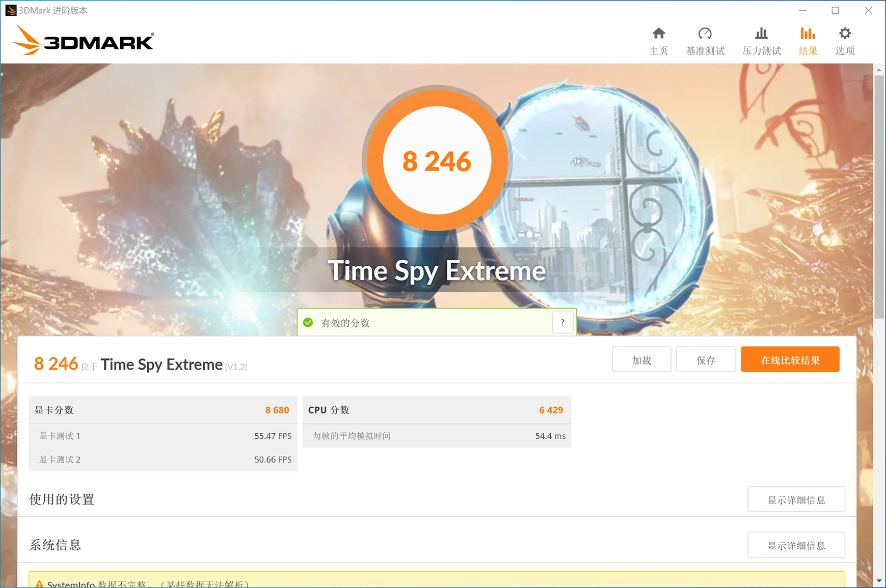Click the 加载 load button

641,360
